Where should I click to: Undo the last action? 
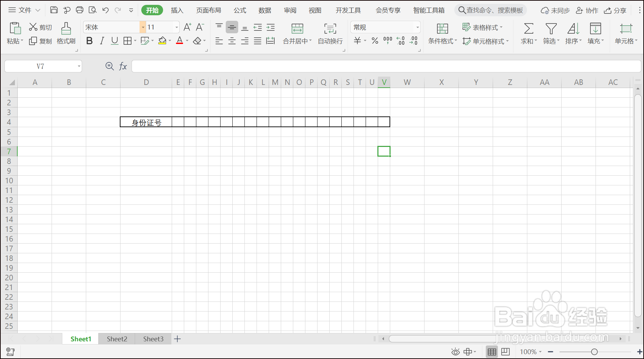[106, 10]
